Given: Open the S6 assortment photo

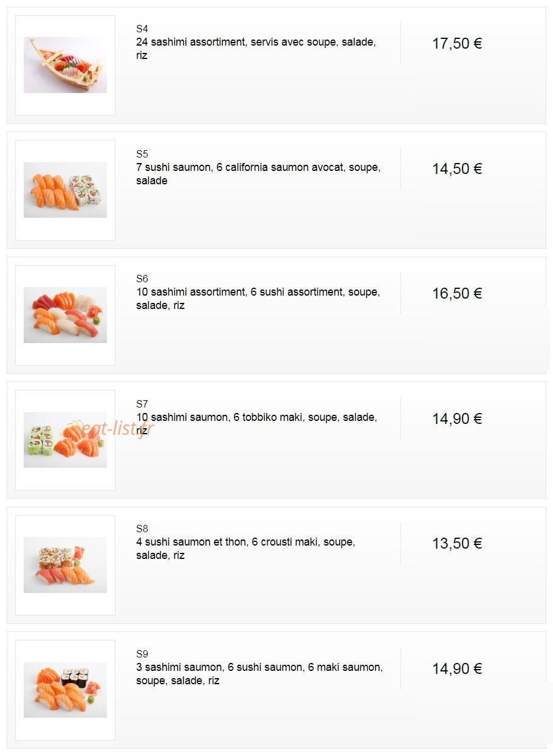Looking at the screenshot, I should click(x=65, y=315).
